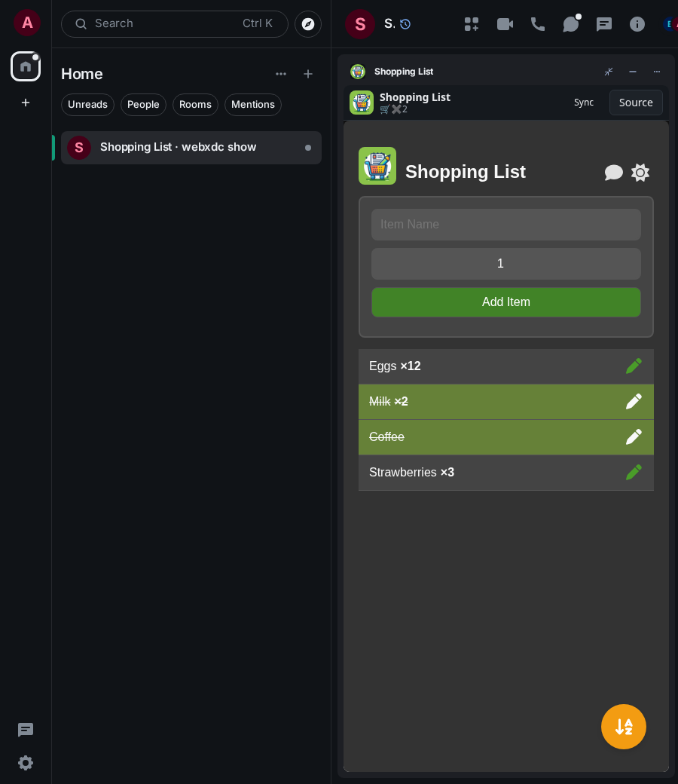Show room info panel
The image size is (678, 784).
tap(637, 24)
